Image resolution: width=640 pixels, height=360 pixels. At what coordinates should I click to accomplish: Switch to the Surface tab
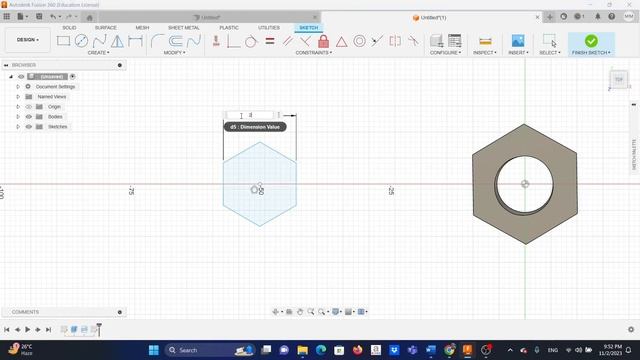point(106,28)
